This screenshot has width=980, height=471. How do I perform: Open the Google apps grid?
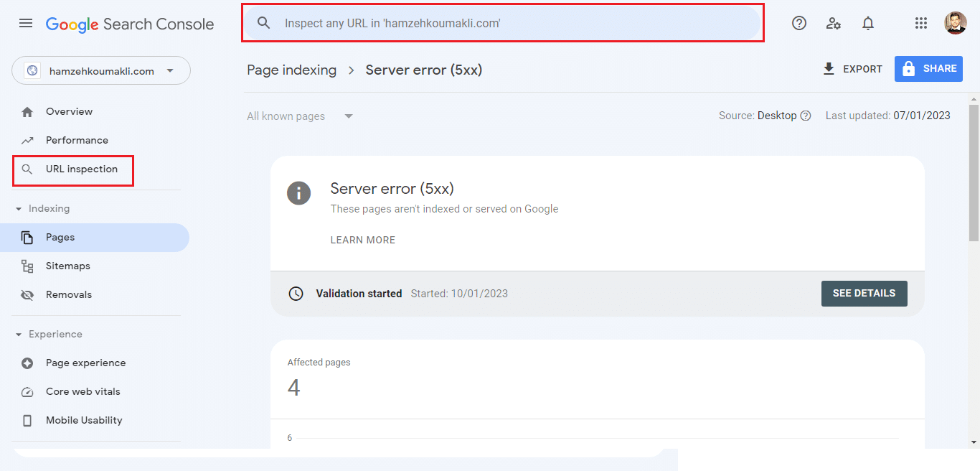pos(921,23)
